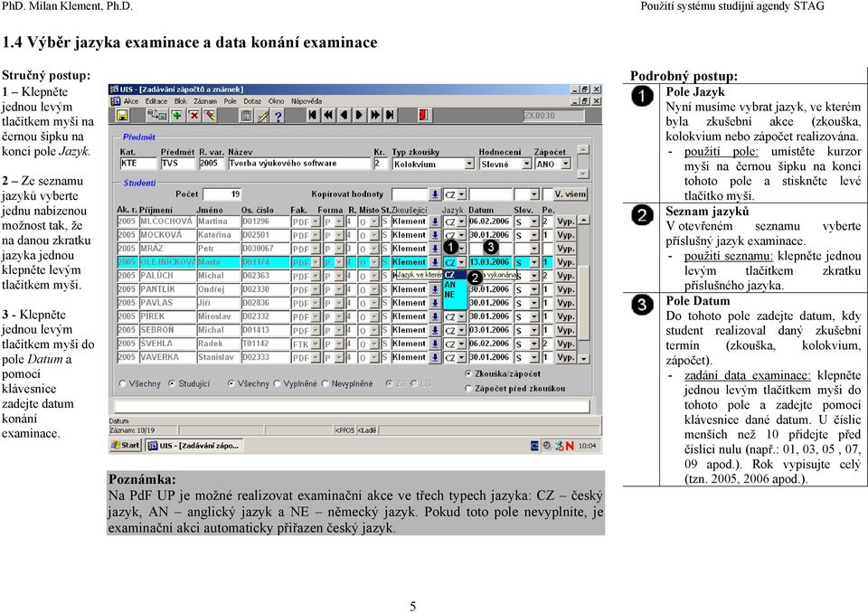Open Slov. dropdown in MOCKOVÁ row
Screen dimensions: 868x613
click(534, 235)
